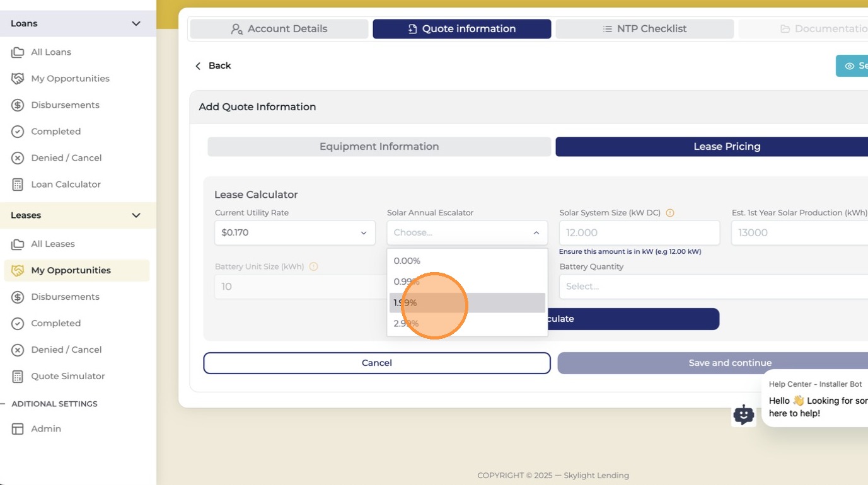This screenshot has height=485, width=868.
Task: Open the All Loans folder icon
Action: 18,52
